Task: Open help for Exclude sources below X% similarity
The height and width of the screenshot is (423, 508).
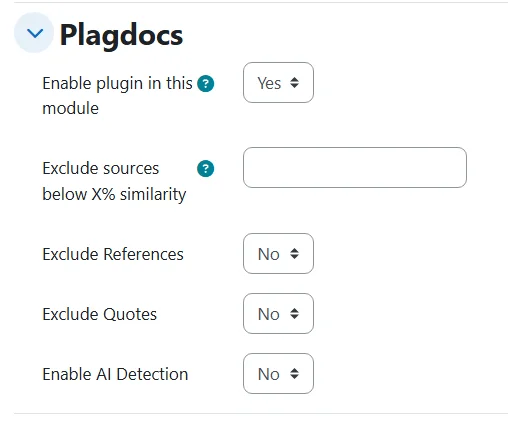Action: (x=206, y=168)
